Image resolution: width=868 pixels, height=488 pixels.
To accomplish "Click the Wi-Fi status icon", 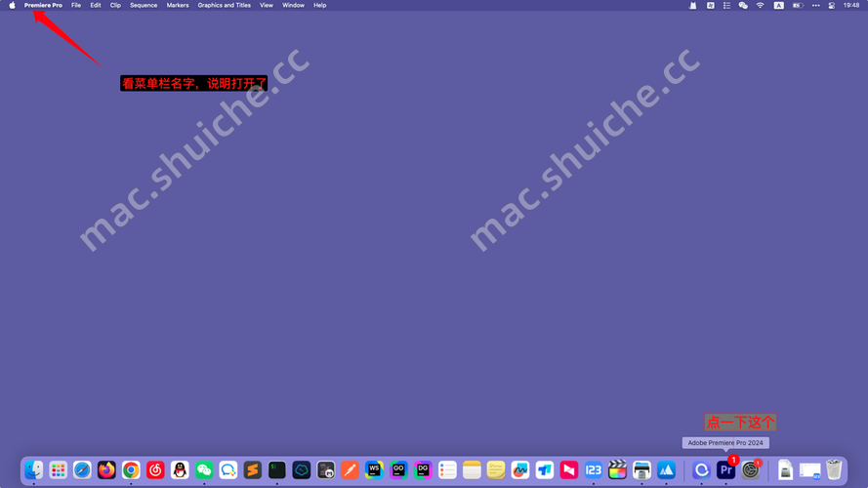I will pyautogui.click(x=760, y=5).
